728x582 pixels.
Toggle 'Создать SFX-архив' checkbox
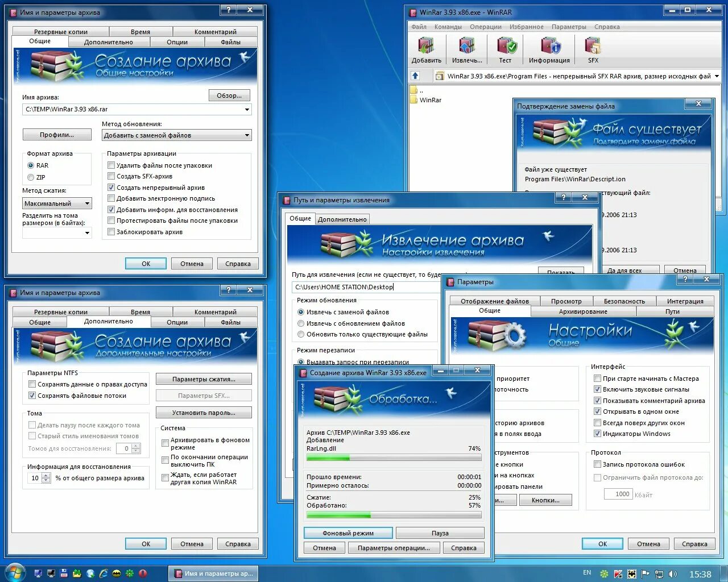[x=111, y=176]
